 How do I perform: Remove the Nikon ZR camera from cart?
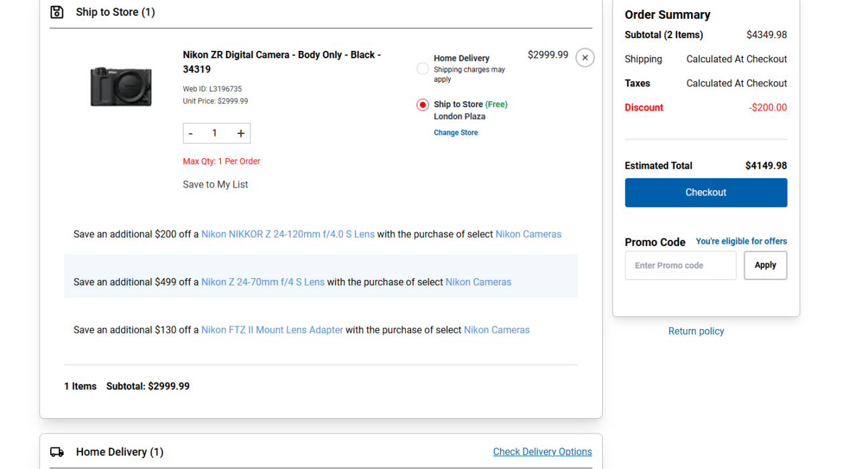coord(585,58)
